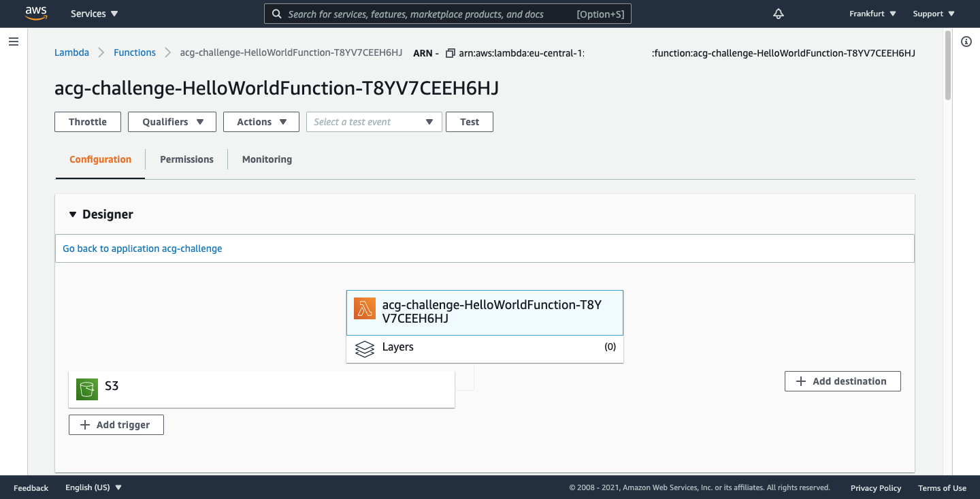Focus the AWS services search field
The height and width of the screenshot is (499, 980).
coord(447,14)
